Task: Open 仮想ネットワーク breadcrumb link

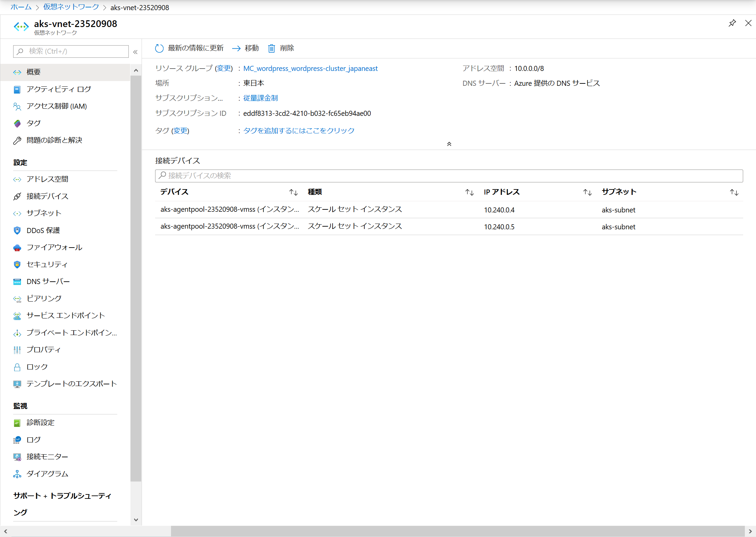Action: pos(71,7)
